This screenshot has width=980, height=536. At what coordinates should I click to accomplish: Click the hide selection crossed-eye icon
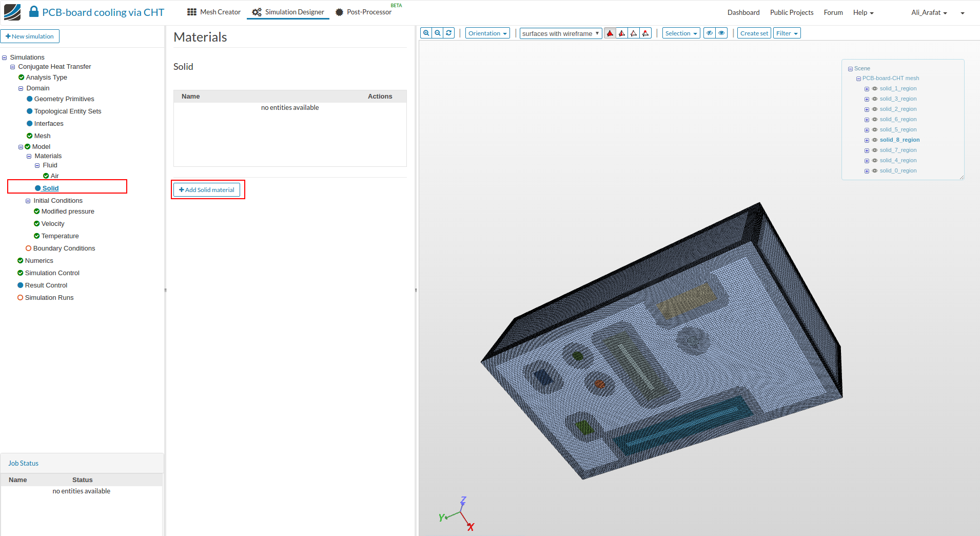pos(710,33)
